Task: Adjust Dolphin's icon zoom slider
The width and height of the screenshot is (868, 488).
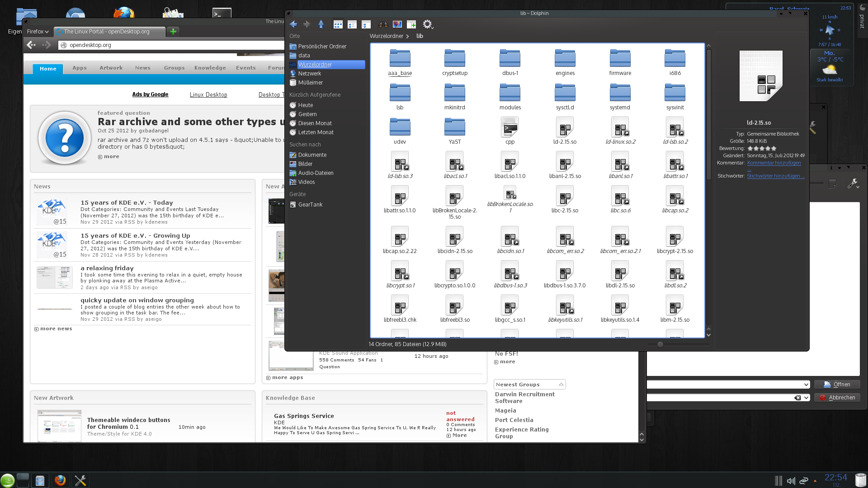Action: pyautogui.click(x=660, y=345)
